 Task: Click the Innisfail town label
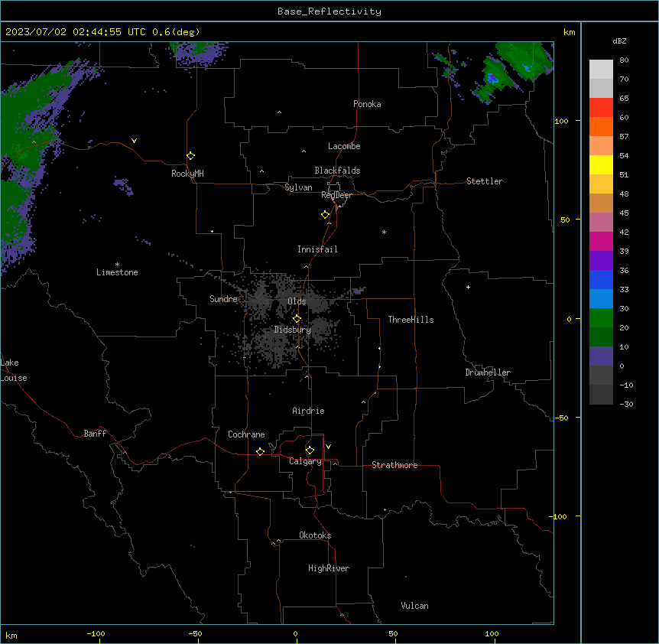(317, 249)
